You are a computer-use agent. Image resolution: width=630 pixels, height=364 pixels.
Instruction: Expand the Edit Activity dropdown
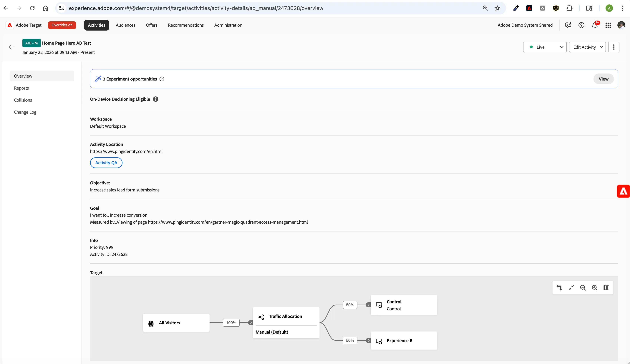tap(588, 47)
